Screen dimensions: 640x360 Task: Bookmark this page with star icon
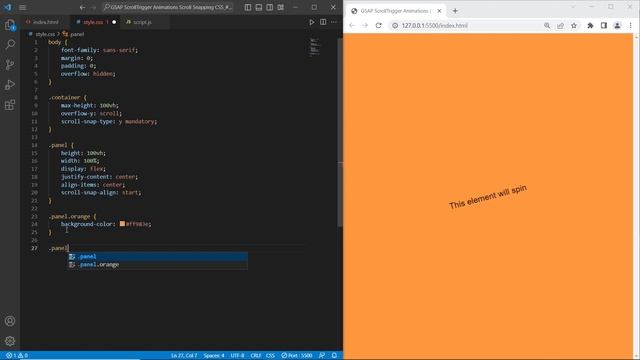tap(574, 25)
